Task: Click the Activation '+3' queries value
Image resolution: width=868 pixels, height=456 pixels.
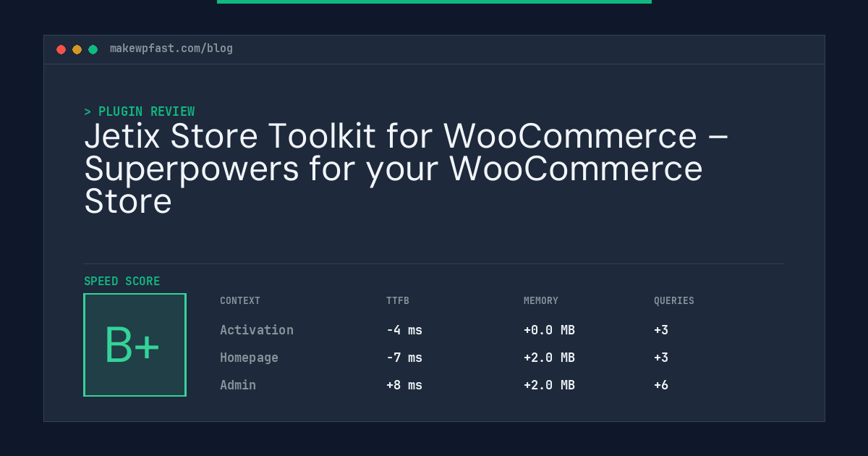Action: (x=661, y=330)
